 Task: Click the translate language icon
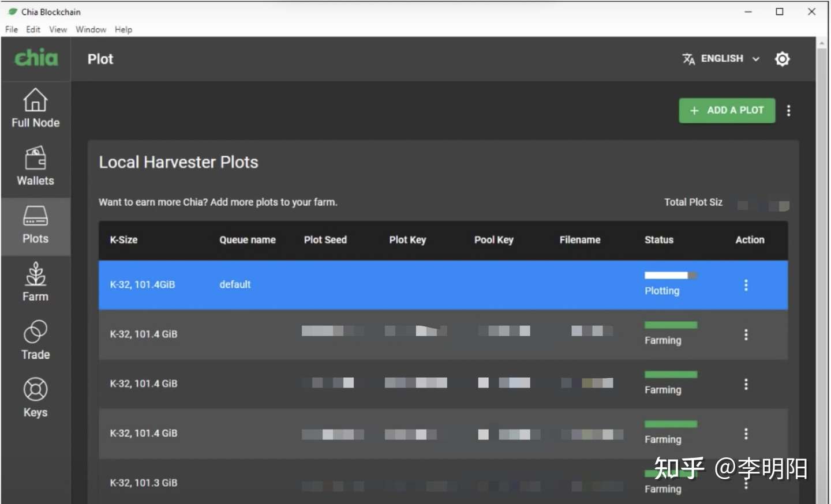tap(688, 59)
